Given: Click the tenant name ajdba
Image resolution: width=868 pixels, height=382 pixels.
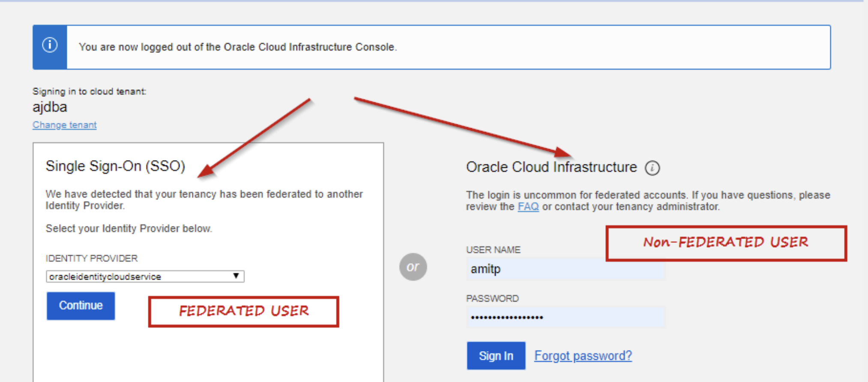Looking at the screenshot, I should coord(50,107).
